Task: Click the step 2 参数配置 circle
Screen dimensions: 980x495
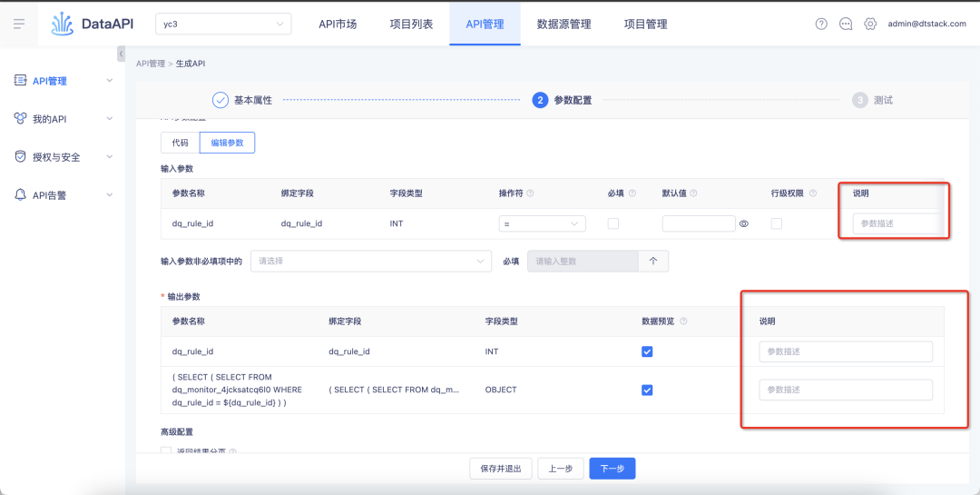Action: [540, 100]
